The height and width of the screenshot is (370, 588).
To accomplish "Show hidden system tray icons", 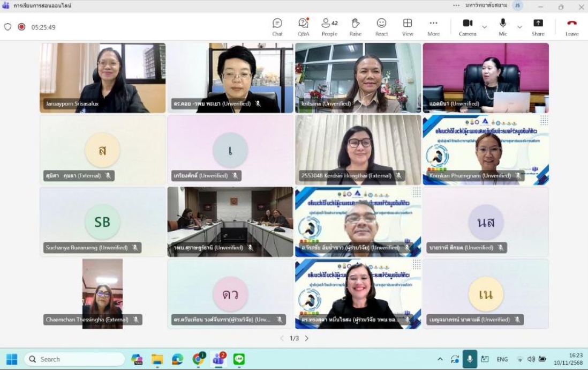I will pos(440,359).
